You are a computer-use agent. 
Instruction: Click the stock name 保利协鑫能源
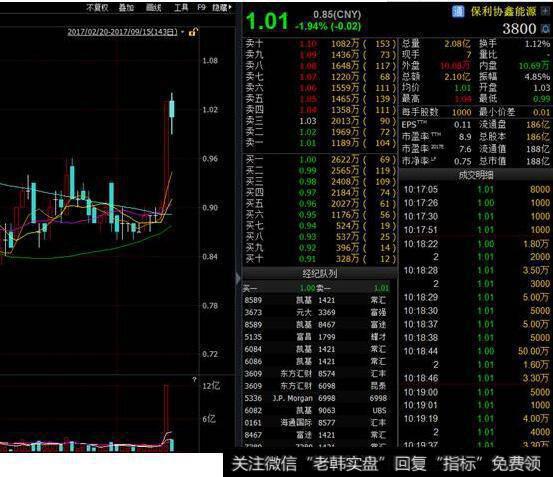[x=503, y=12]
